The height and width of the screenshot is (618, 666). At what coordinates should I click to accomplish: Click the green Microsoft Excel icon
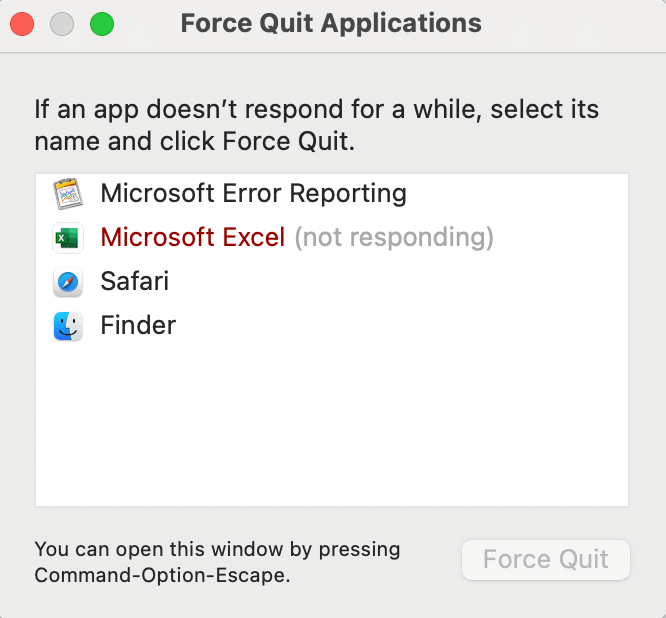coord(68,238)
